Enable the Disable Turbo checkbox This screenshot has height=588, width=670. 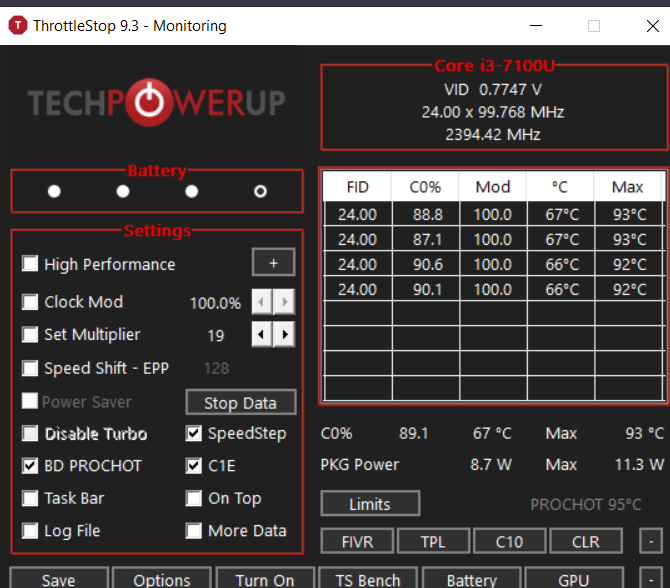tap(30, 433)
